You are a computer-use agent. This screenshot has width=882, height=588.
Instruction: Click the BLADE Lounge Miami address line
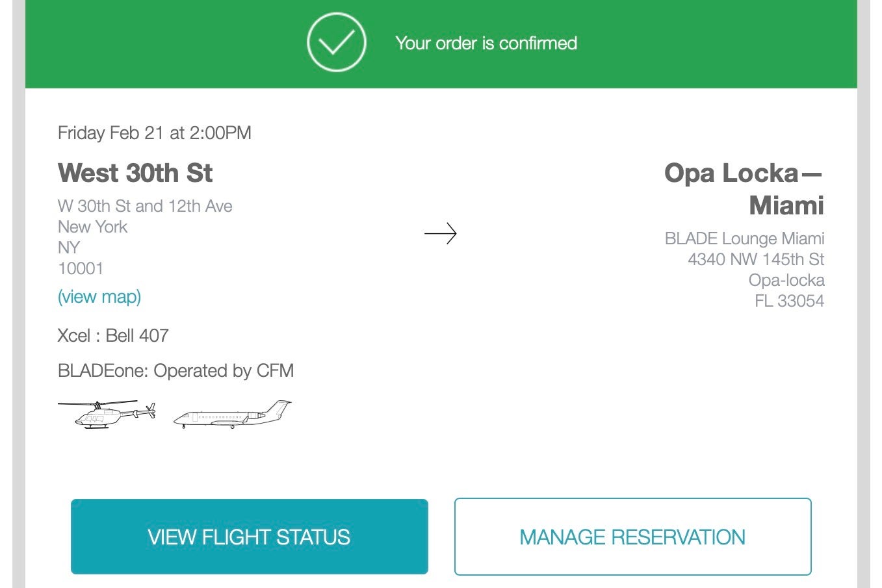click(744, 238)
